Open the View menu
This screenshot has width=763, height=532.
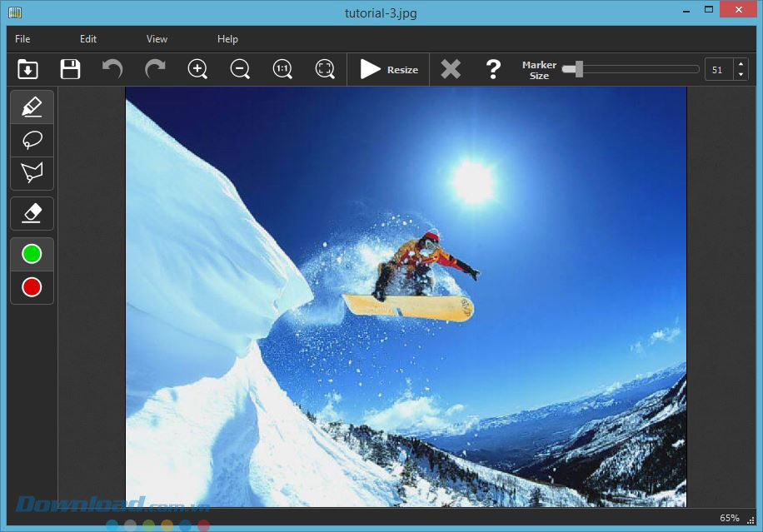tap(157, 39)
